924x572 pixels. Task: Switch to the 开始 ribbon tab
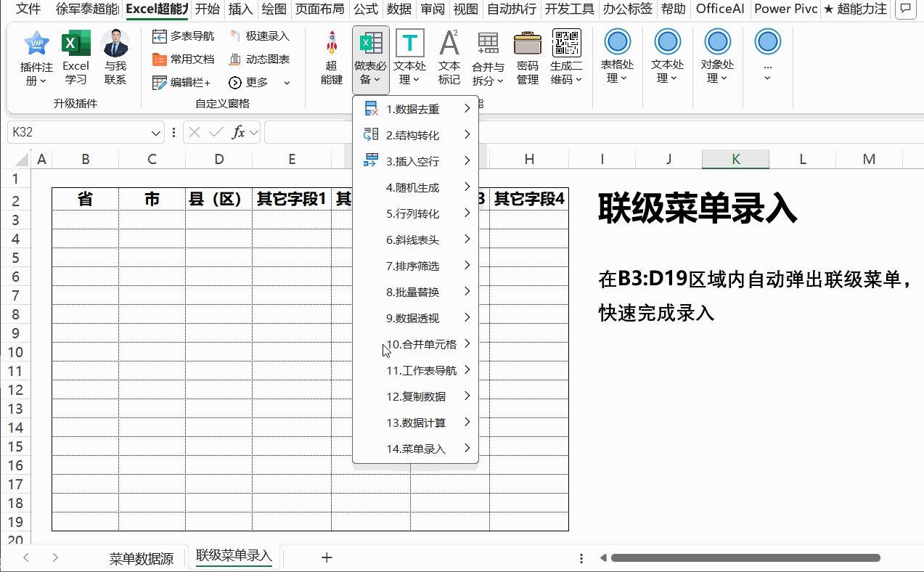tap(208, 9)
